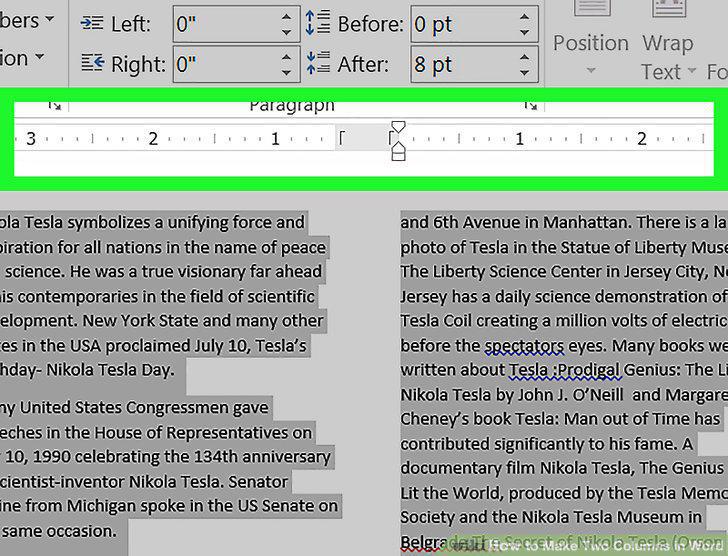Click the Indent Left icon
Screen dimensions: 728x556
92,23
